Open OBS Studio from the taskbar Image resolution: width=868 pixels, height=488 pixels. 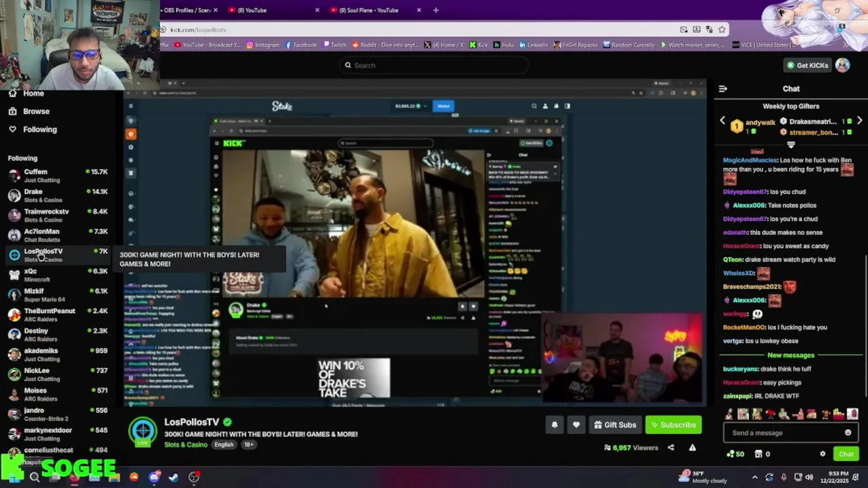[194, 477]
